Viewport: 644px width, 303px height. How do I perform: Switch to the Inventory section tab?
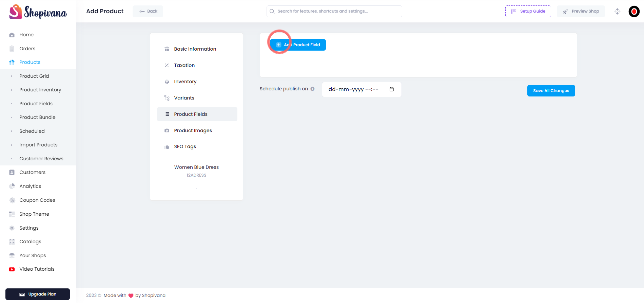point(197,82)
